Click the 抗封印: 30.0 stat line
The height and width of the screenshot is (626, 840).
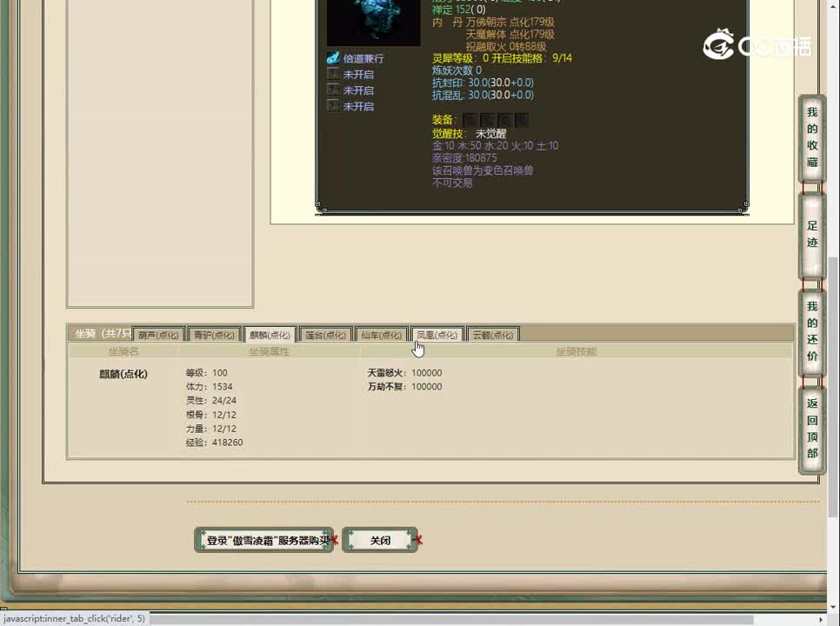483,83
